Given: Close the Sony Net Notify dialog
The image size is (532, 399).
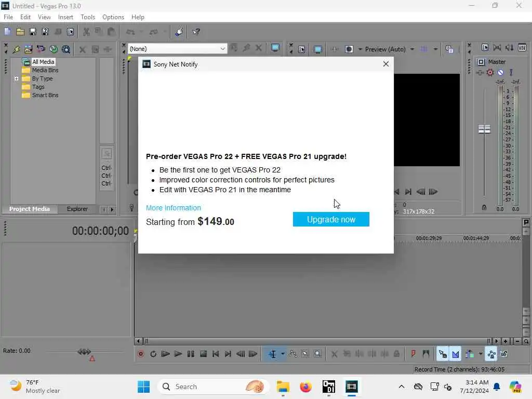Looking at the screenshot, I should (x=386, y=64).
